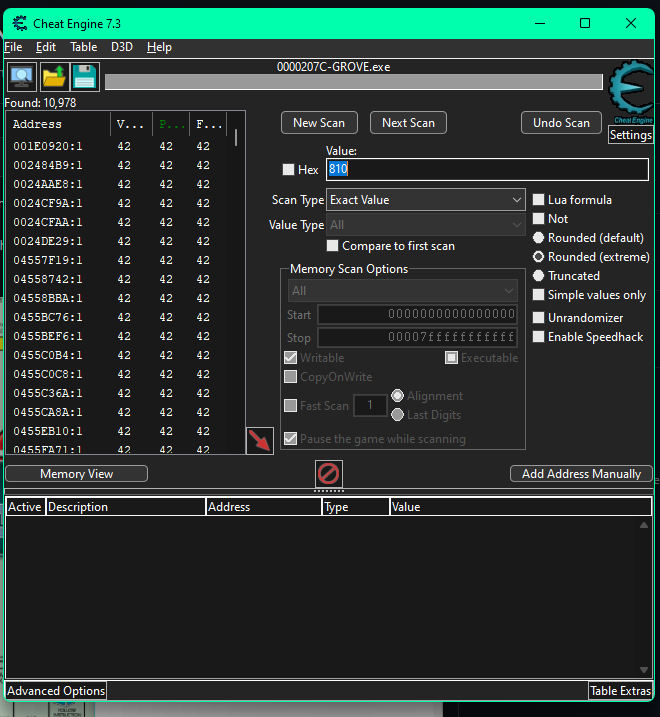The width and height of the screenshot is (660, 717).
Task: Check the Unrandomizer option
Action: (539, 318)
